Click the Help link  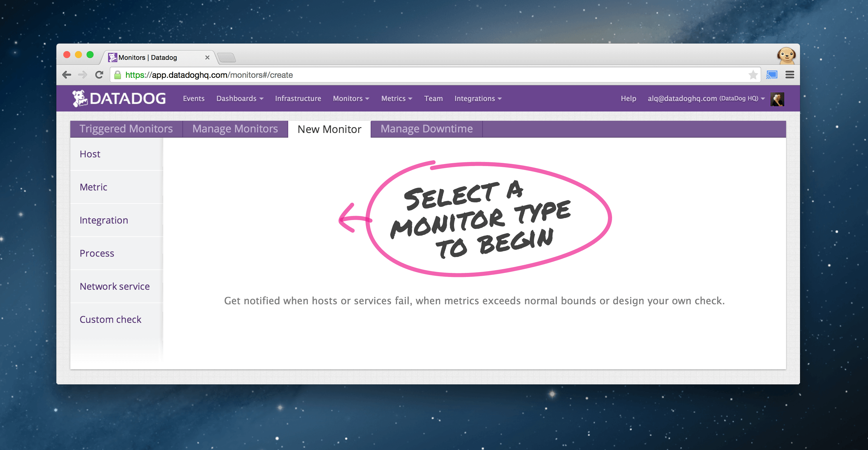click(628, 98)
